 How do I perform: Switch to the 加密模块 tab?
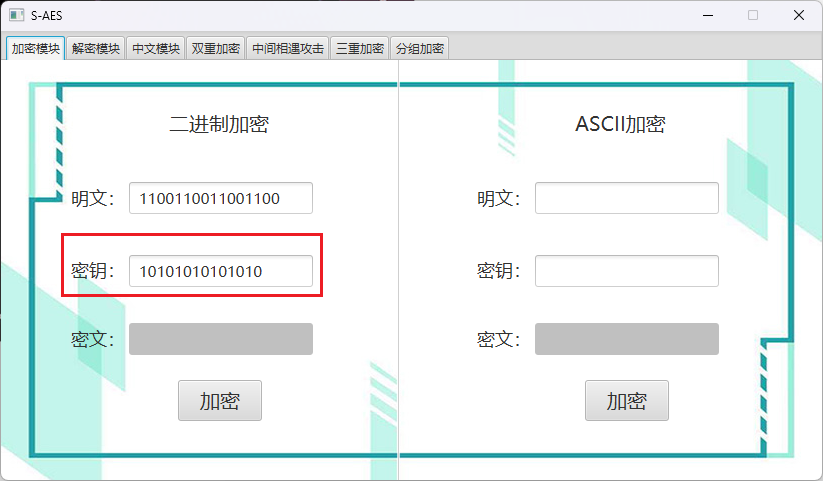36,48
